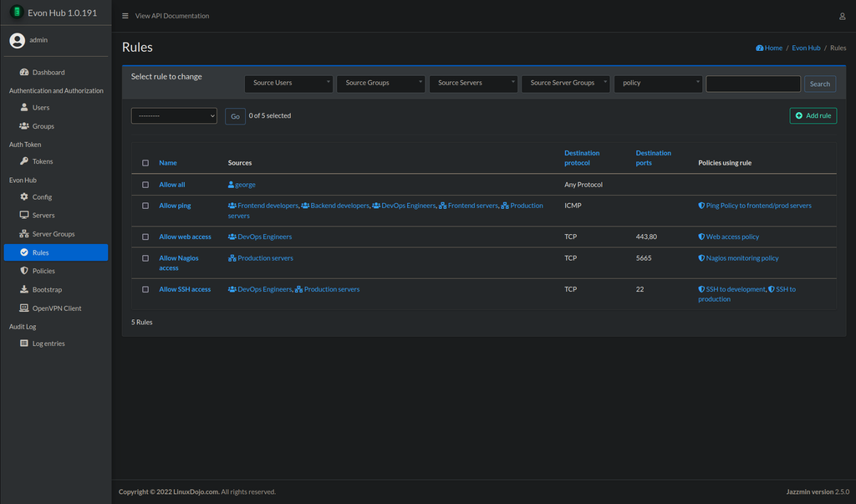The image size is (856, 504).
Task: Click the Tokens key icon
Action: click(24, 161)
